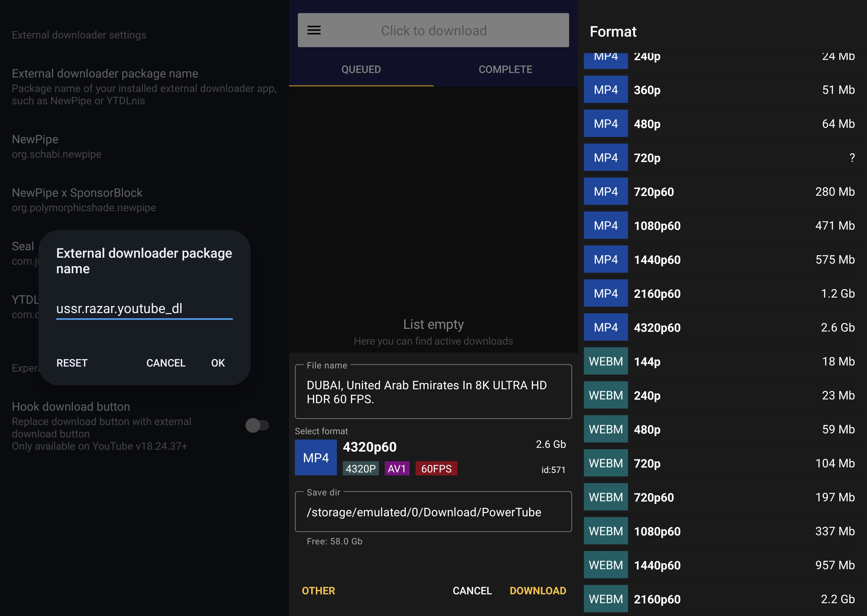Switch to the COMPLETE tab
The width and height of the screenshot is (867, 616).
click(505, 70)
